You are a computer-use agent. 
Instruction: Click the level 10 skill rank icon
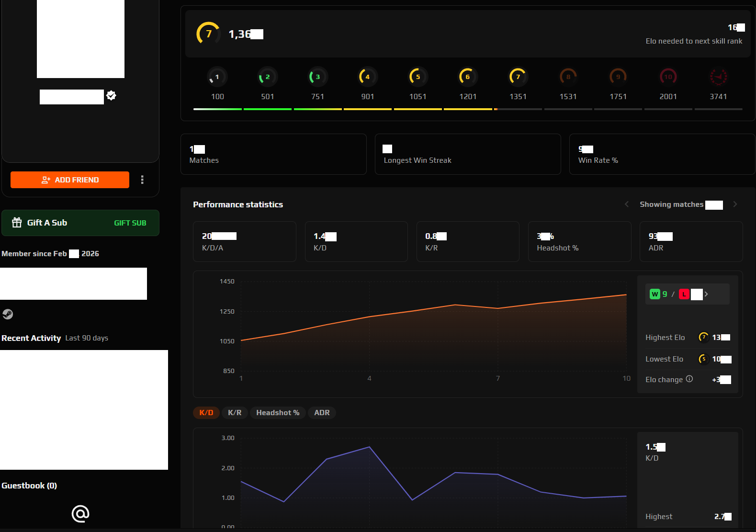(x=668, y=77)
